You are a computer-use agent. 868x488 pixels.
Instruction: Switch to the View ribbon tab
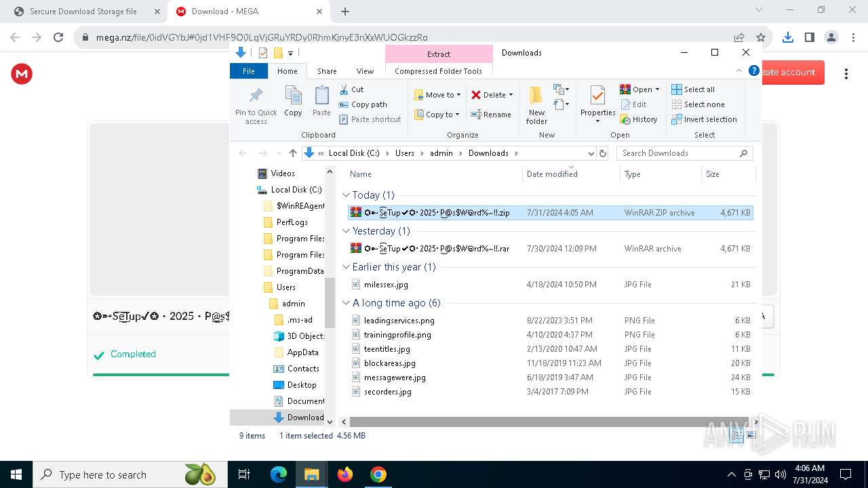click(x=365, y=71)
